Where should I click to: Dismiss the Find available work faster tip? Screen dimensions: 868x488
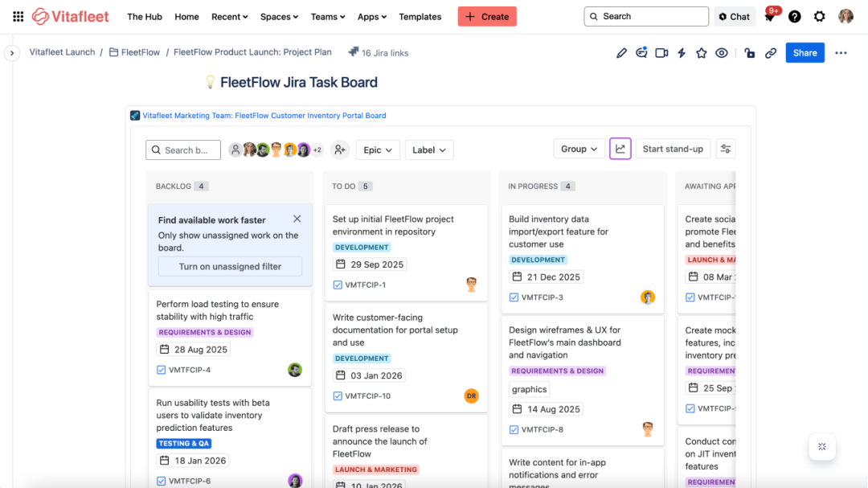pos(297,219)
